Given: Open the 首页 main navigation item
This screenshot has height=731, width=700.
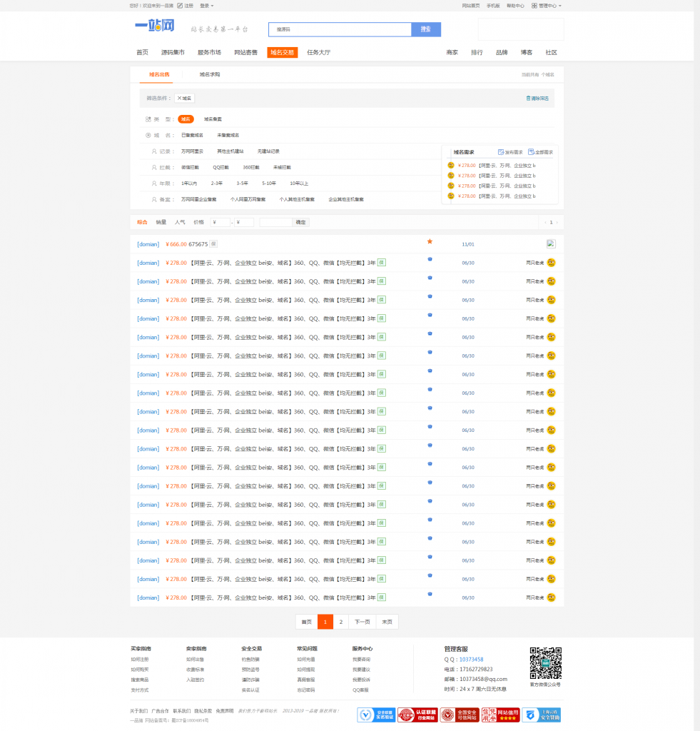Looking at the screenshot, I should coord(142,52).
